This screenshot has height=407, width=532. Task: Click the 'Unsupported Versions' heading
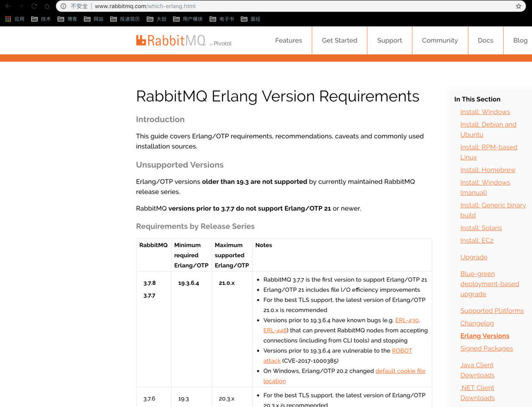tap(180, 165)
